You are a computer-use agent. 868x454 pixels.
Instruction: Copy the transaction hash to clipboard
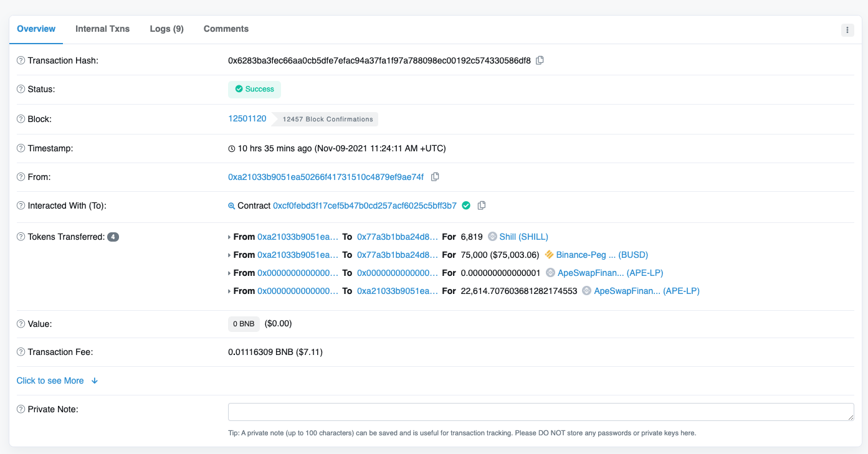click(540, 60)
